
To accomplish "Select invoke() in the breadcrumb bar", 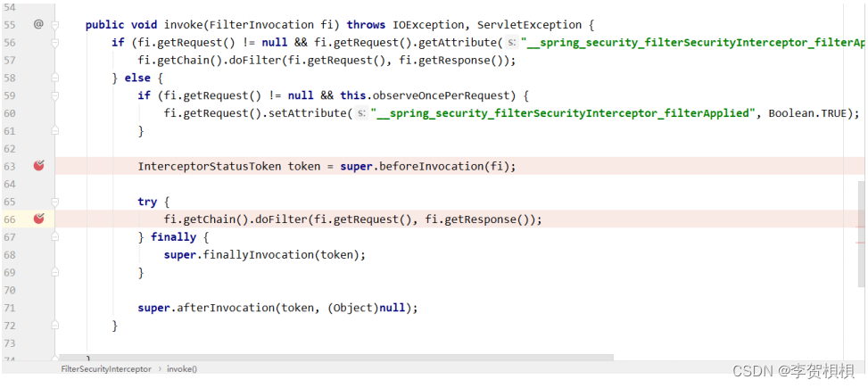I will (182, 368).
